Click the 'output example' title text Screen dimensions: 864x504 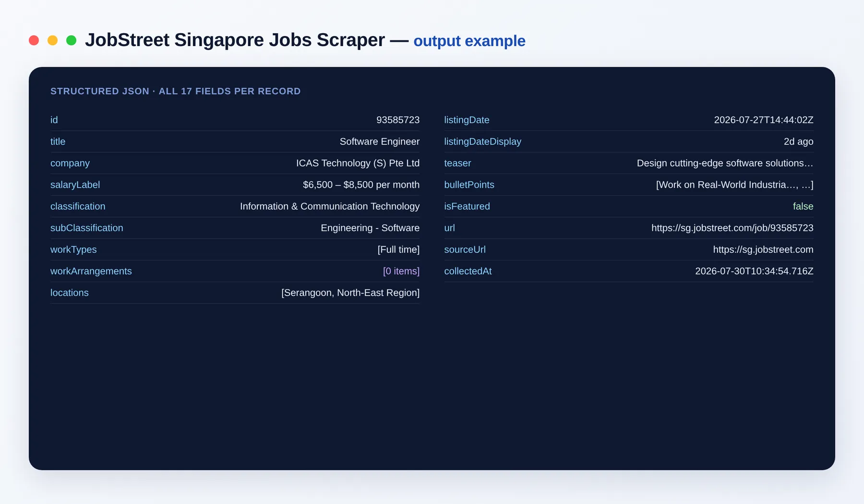[469, 41]
